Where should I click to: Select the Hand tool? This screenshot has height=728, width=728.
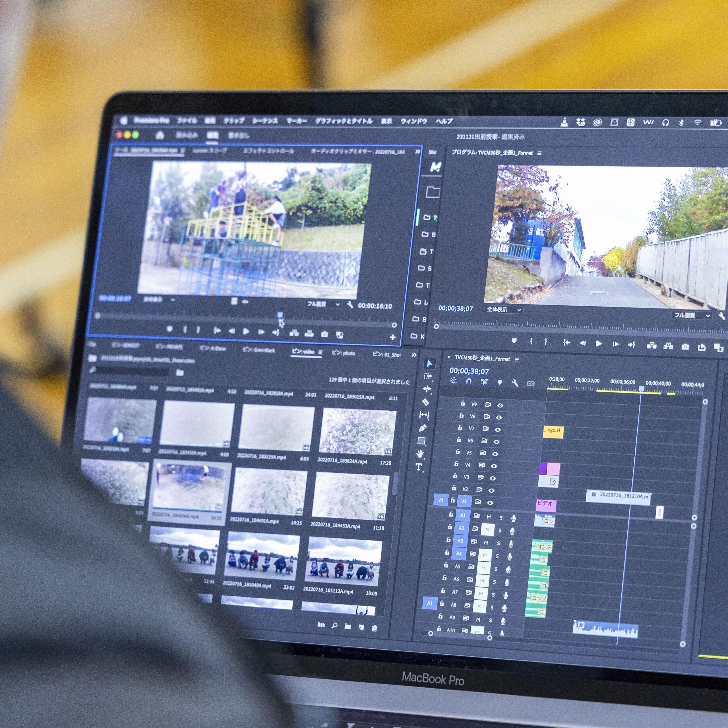point(420,454)
